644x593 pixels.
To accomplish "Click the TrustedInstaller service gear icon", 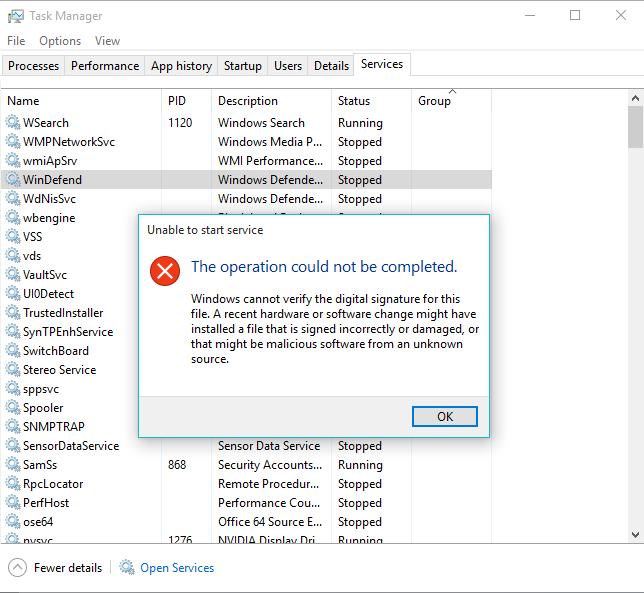I will [x=13, y=313].
